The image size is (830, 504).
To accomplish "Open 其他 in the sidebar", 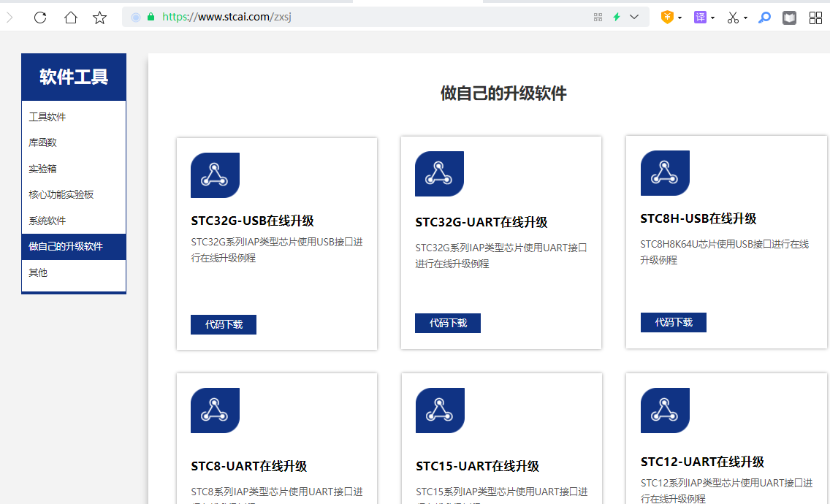I will pos(74,272).
